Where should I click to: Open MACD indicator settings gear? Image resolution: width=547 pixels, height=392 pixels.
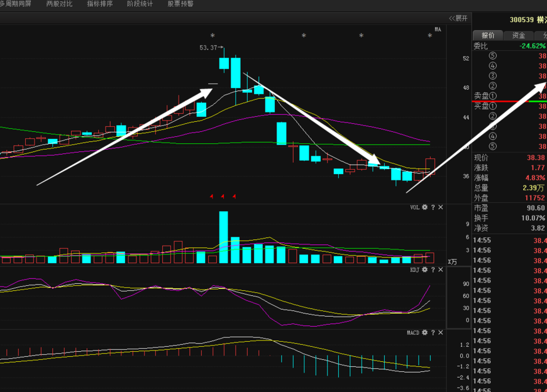pyautogui.click(x=424, y=332)
